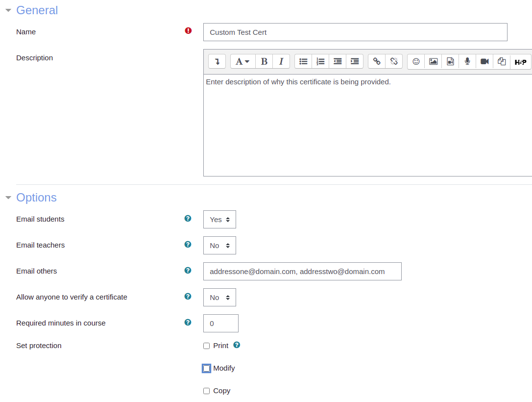Click the Options section heading
Viewport: 532px width, 402px height.
[36, 198]
